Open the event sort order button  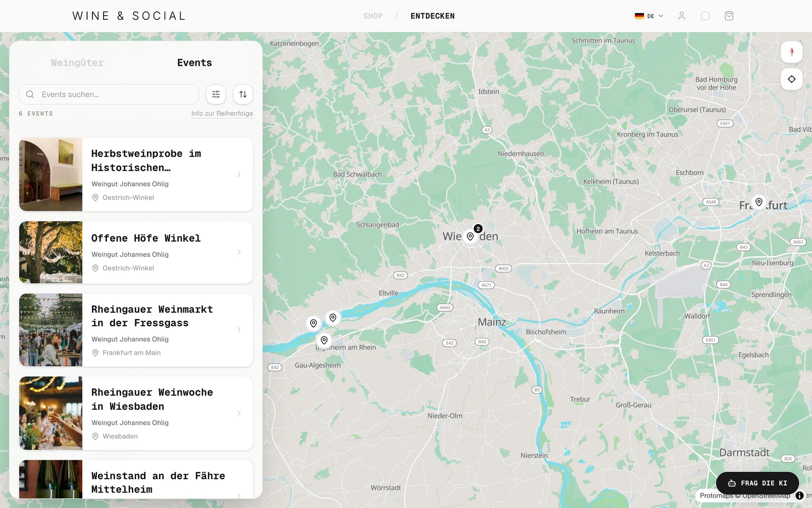243,94
